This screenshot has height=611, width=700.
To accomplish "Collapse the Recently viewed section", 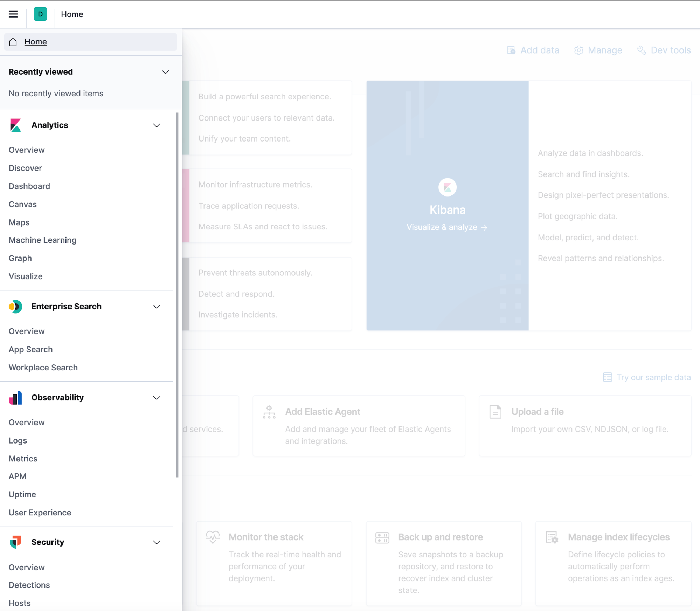I will tap(165, 72).
